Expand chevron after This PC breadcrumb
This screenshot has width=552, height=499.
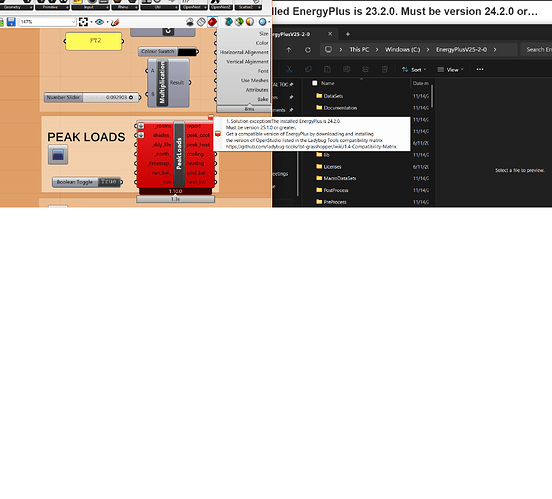[x=377, y=50]
